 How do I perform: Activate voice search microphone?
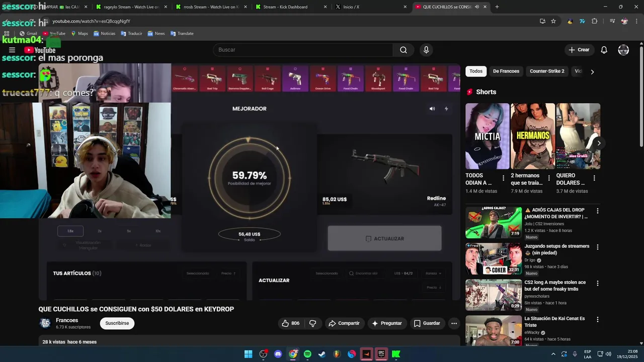pyautogui.click(x=426, y=50)
